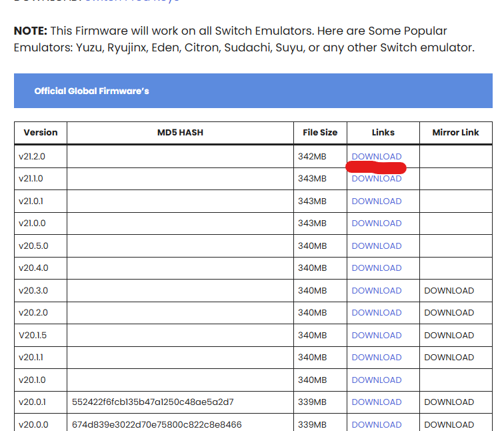Download v20.0.0 from Links column
504x431 pixels.
[377, 425]
